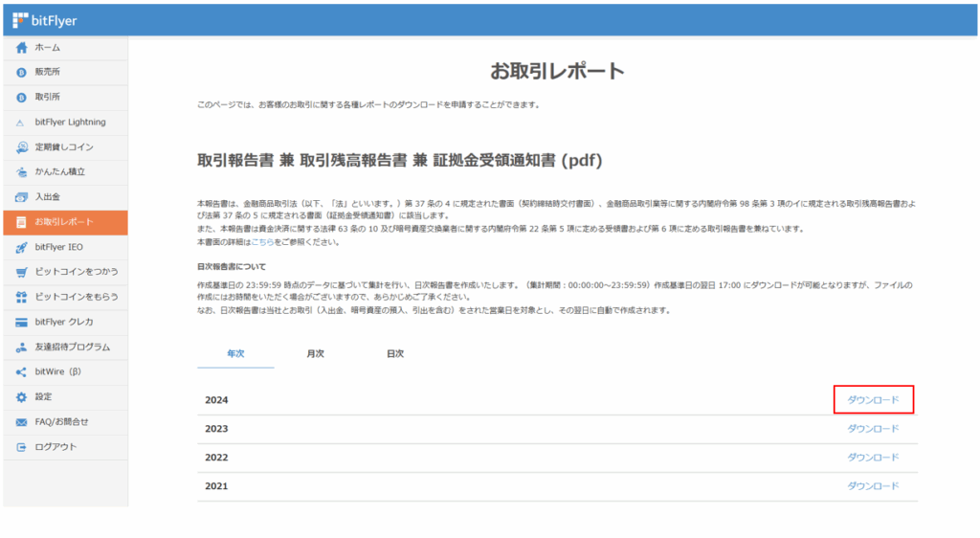Click the 定期貸しコイン sidebar icon

tap(21, 147)
